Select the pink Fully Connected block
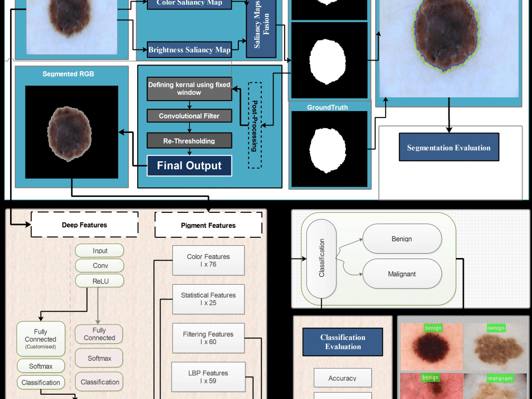This screenshot has height=399, width=532. click(99, 334)
